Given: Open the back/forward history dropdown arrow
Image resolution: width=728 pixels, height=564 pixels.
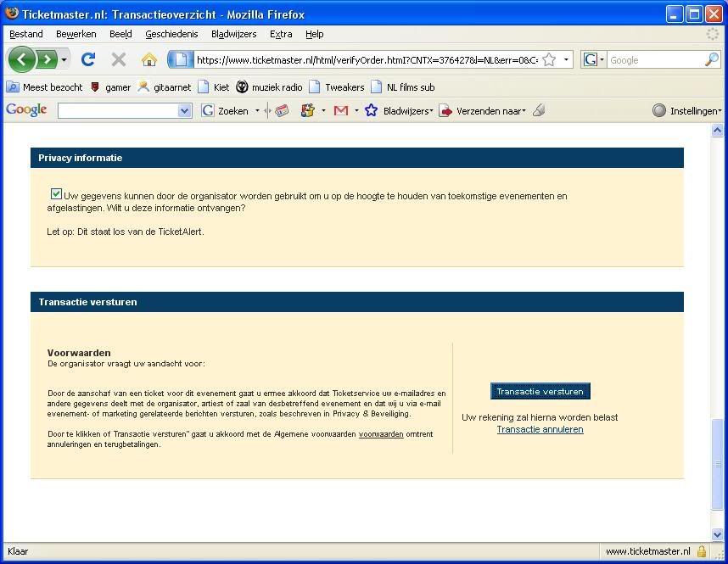Looking at the screenshot, I should click(64, 60).
